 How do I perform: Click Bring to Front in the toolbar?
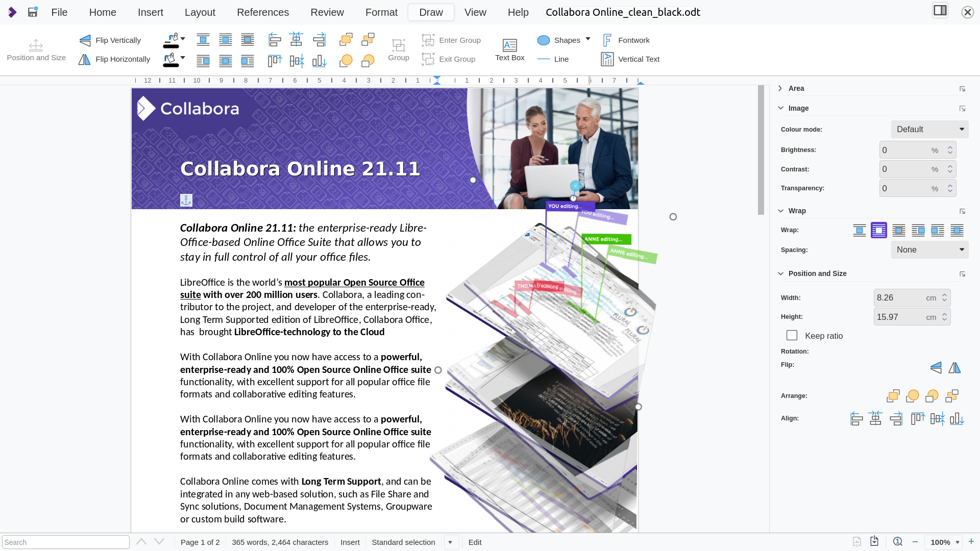point(346,40)
